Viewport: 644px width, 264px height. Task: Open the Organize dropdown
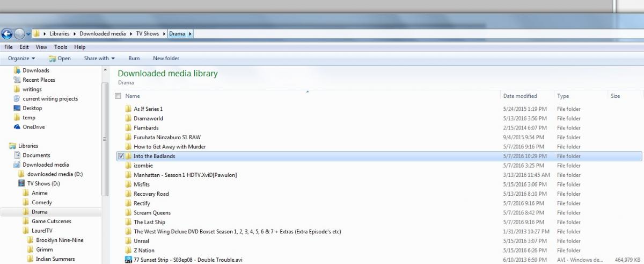click(21, 58)
